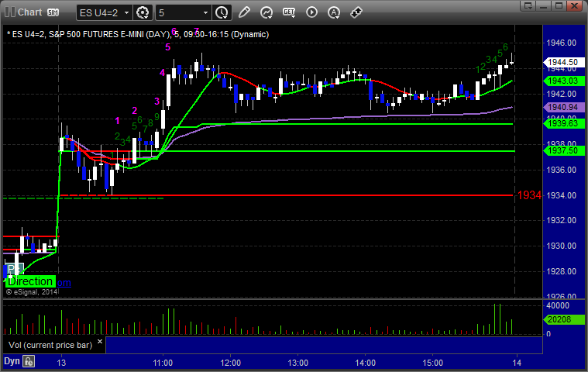
Task: Click the 1946.00 price axis label
Action: point(562,43)
